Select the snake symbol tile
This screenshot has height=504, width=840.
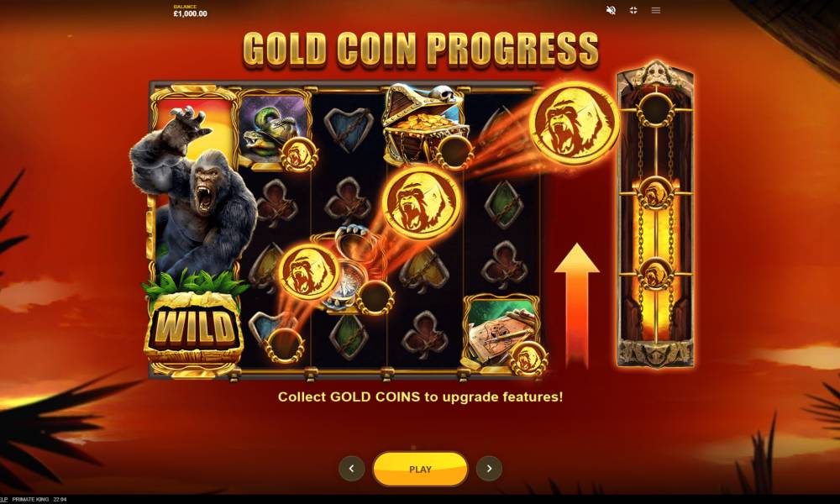pyautogui.click(x=275, y=131)
